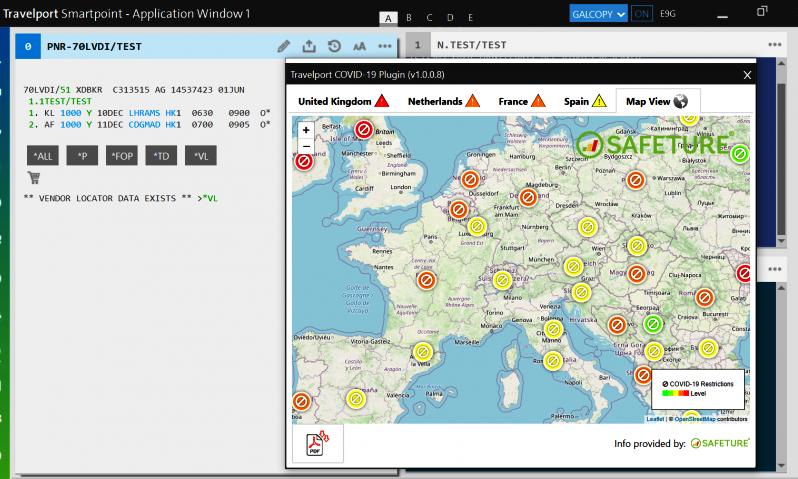
Task: Zoom in the map with plus button
Action: [306, 130]
